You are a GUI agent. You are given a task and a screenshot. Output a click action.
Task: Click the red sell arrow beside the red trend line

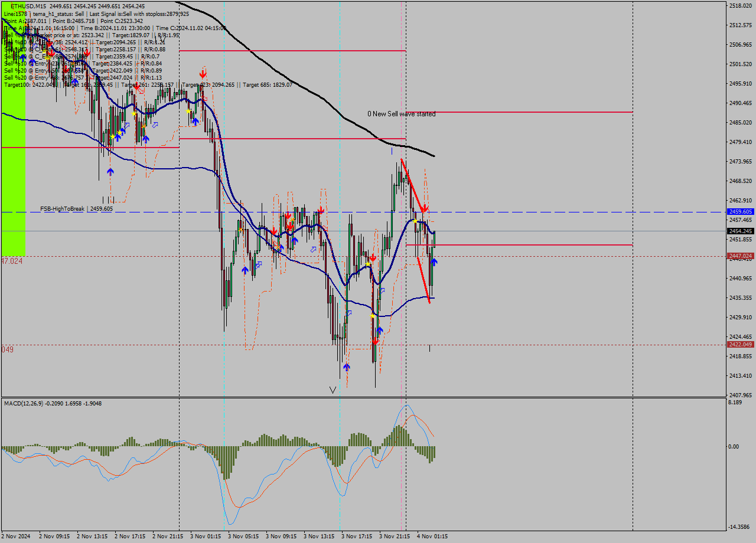[x=424, y=209]
